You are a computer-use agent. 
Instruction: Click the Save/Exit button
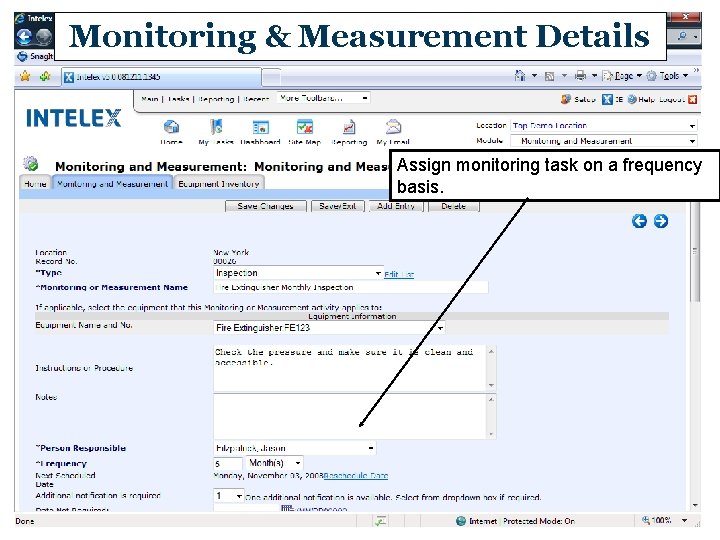338,206
